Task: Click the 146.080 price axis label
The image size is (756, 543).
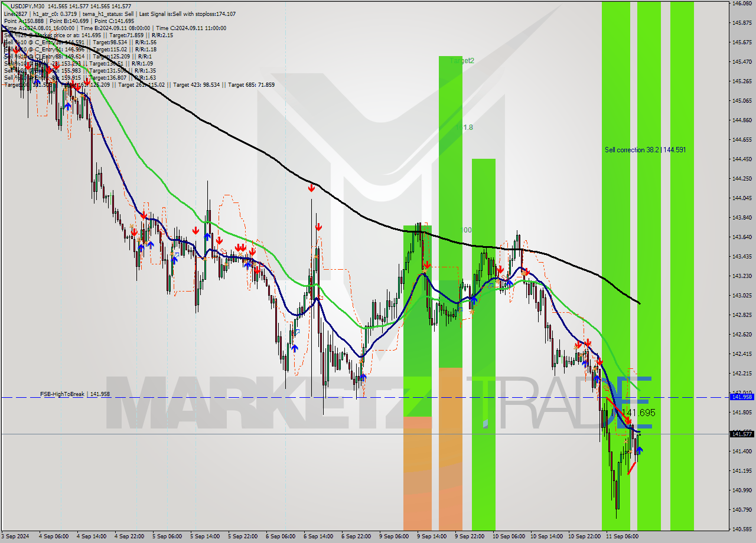Action: coord(742,4)
